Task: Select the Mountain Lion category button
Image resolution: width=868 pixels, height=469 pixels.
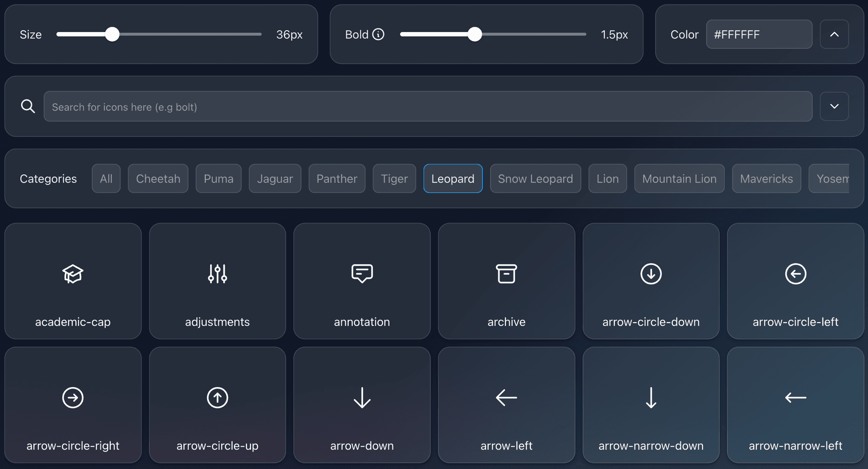Action: coord(679,178)
